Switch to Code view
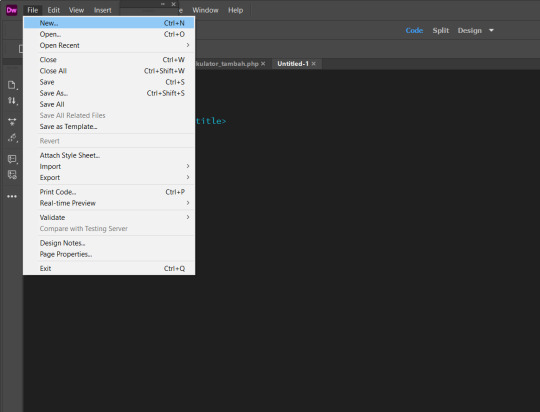The image size is (540, 412). click(414, 30)
